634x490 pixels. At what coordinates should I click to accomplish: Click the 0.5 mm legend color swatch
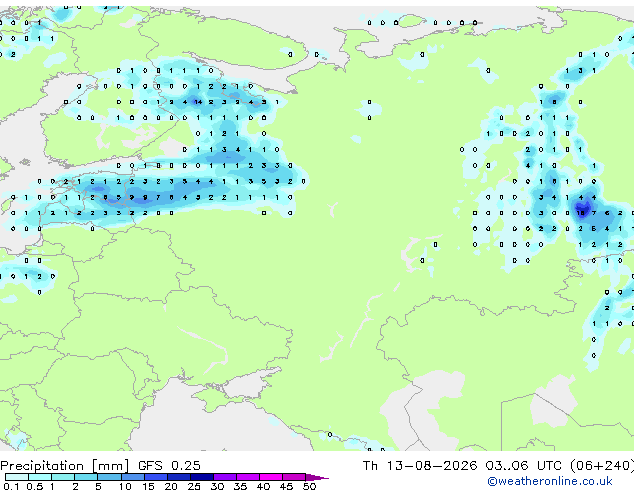(40, 477)
